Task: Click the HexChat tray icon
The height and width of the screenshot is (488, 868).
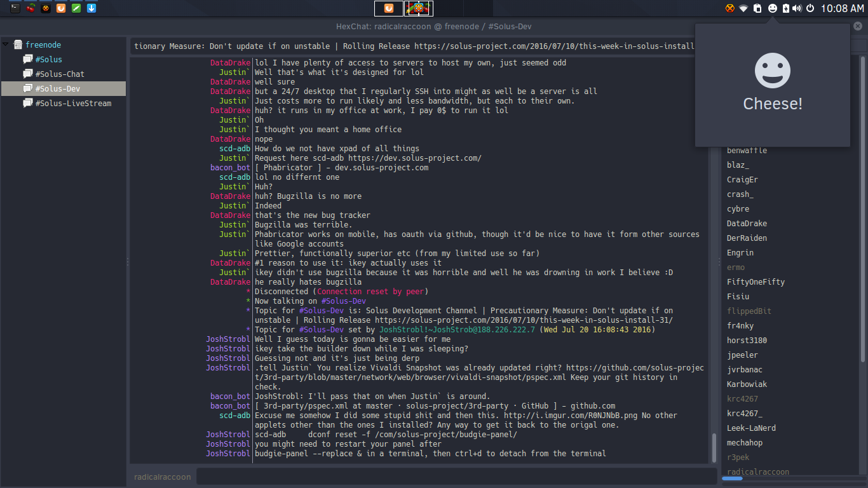Action: (729, 8)
